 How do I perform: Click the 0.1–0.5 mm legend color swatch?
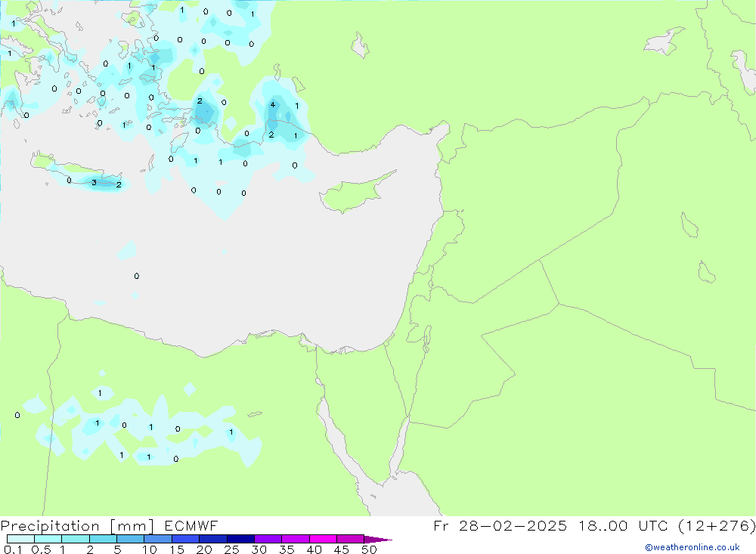tap(20, 539)
